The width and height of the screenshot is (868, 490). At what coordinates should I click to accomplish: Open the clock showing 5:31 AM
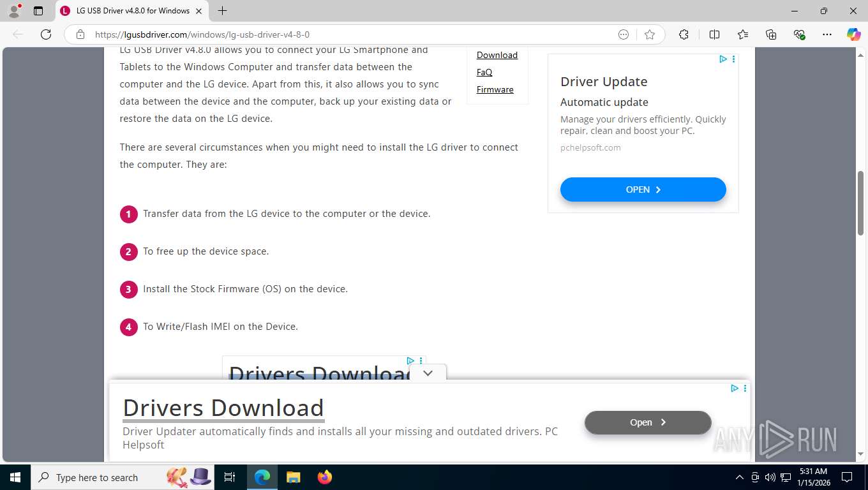(x=813, y=477)
